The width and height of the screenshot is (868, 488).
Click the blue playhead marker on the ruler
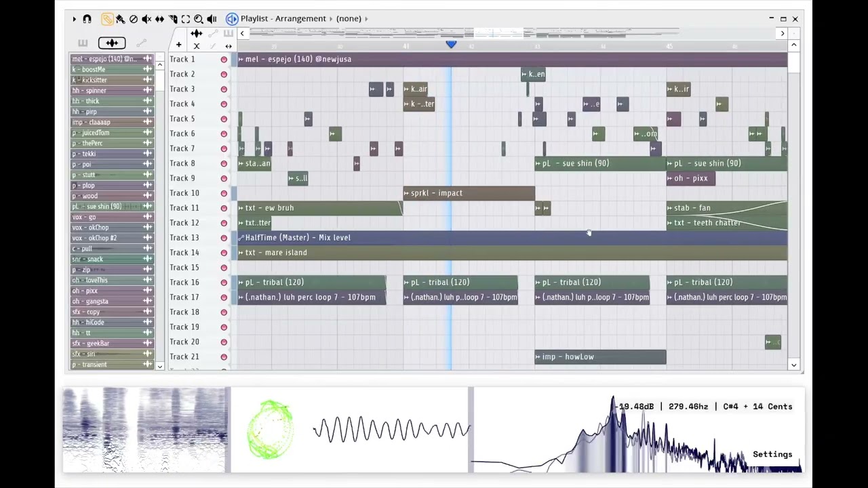click(451, 45)
